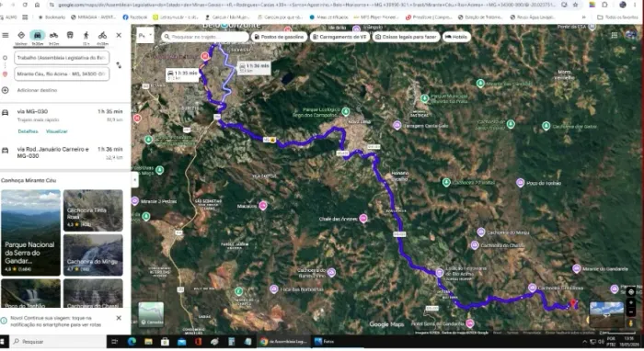The height and width of the screenshot is (351, 644).
Task: Open Google apps grid icon
Action: click(614, 35)
